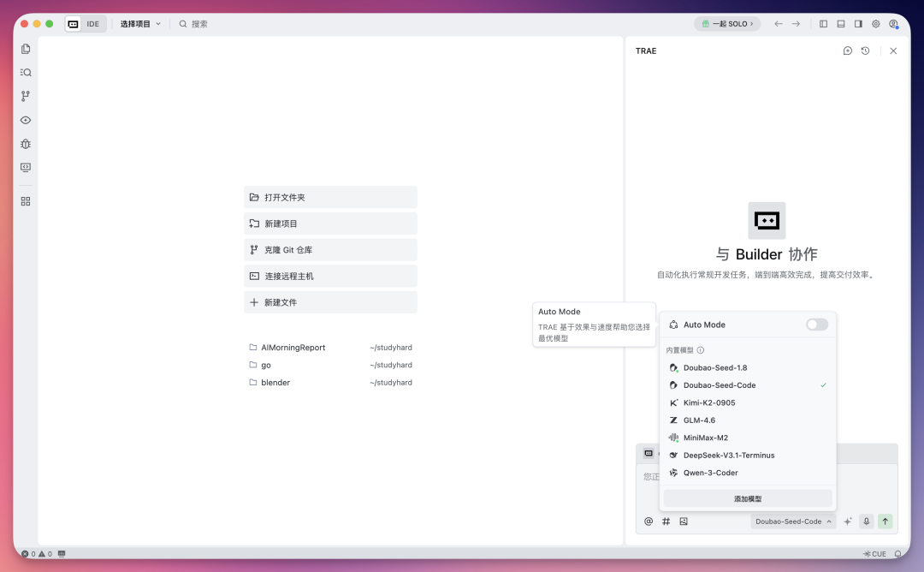
Task: Open recent project blender
Action: (x=330, y=383)
